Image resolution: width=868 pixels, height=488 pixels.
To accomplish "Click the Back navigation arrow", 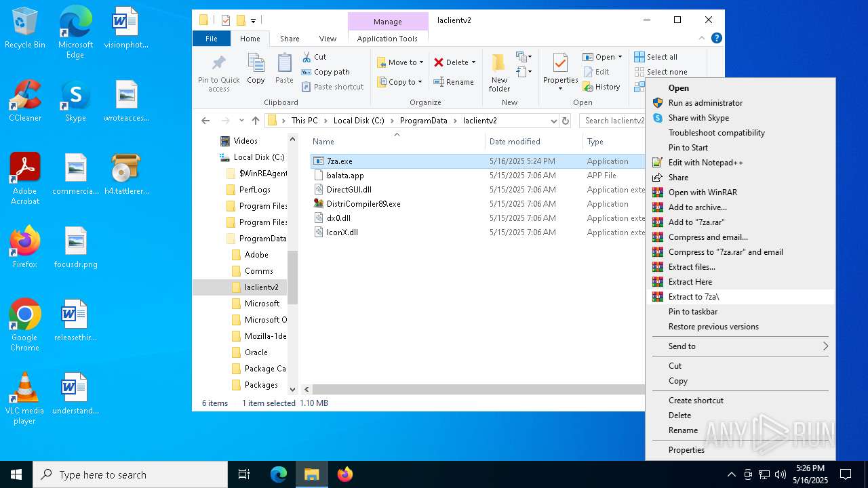I will (x=205, y=121).
